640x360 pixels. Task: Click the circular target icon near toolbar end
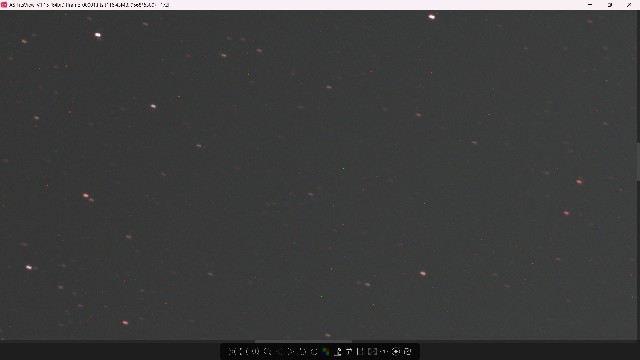click(x=396, y=351)
